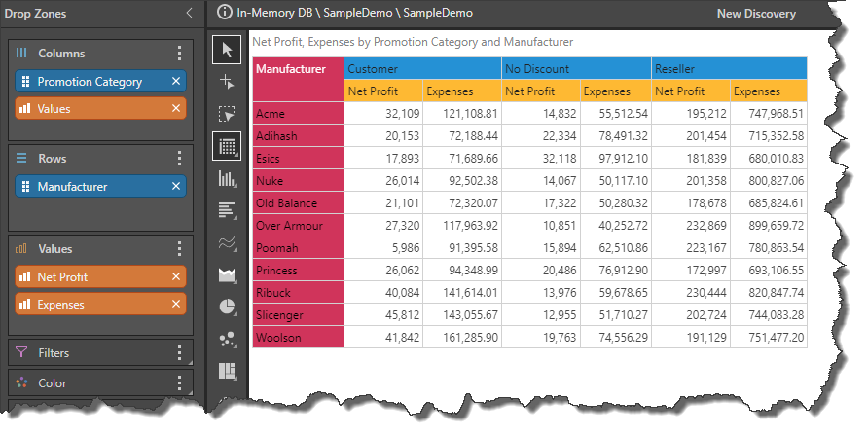Remove Net Profit from Values
This screenshot has height=436, width=868.
176,277
